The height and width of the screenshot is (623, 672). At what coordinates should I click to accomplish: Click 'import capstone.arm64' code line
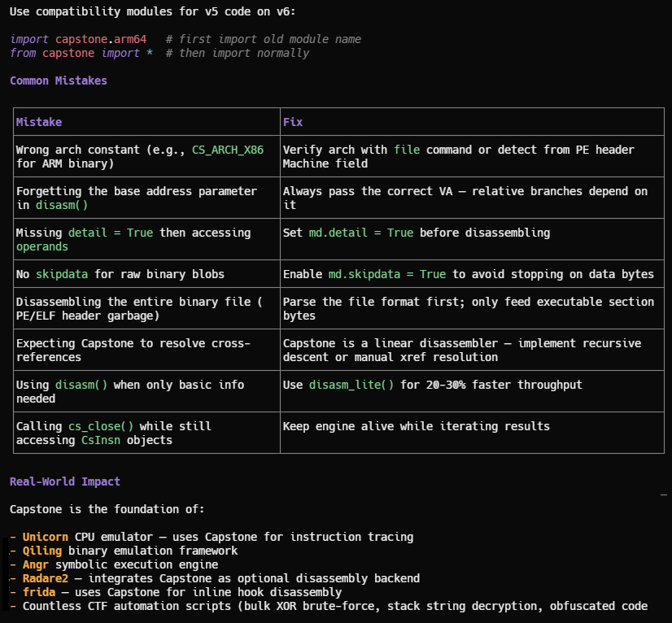(x=78, y=39)
